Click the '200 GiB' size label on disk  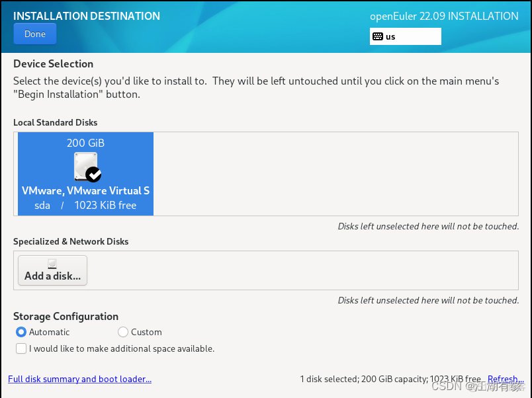[x=85, y=143]
